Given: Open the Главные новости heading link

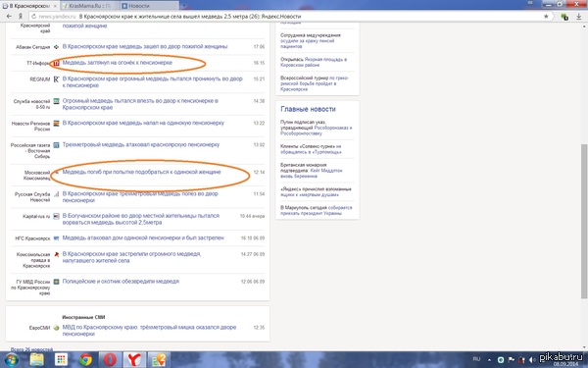Looking at the screenshot, I should 308,109.
